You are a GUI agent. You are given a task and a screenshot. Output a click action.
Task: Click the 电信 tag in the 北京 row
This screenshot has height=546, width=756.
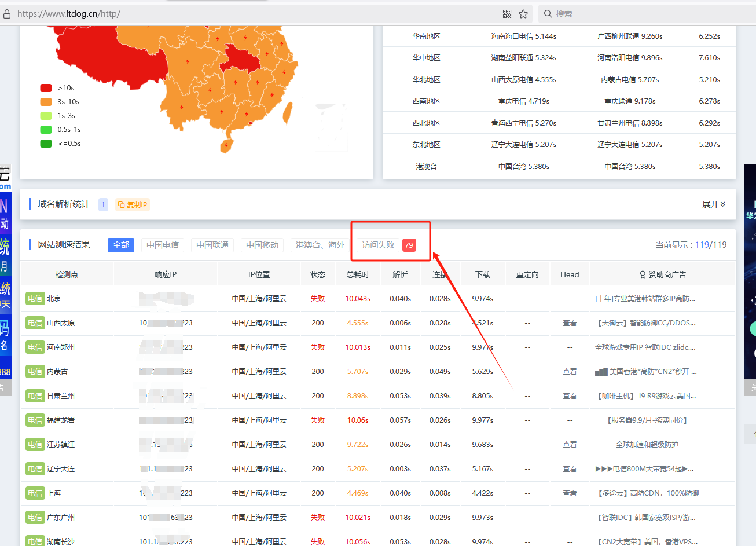pos(35,299)
